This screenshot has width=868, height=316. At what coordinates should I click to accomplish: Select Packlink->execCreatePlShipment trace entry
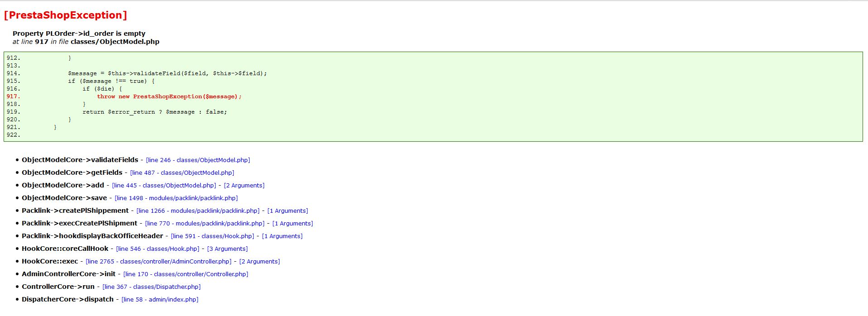80,223
